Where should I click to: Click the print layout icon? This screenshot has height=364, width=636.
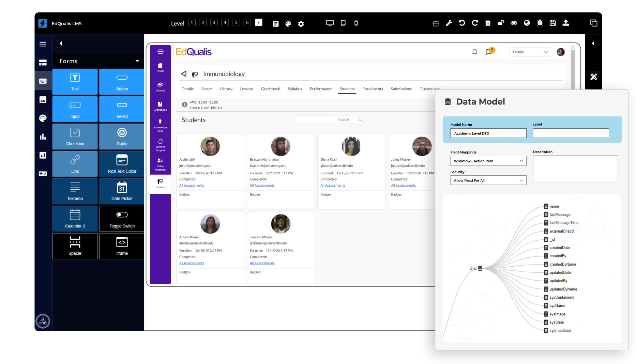[x=436, y=23]
